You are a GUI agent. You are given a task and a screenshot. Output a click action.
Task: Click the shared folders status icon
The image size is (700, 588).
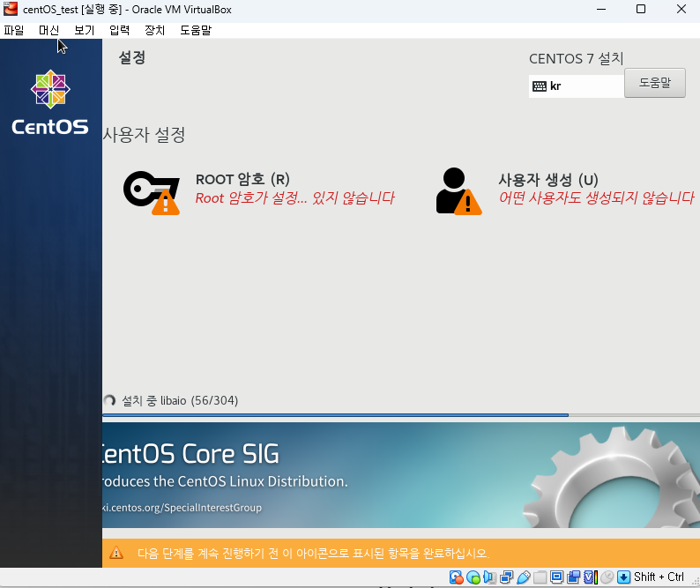coord(540,577)
